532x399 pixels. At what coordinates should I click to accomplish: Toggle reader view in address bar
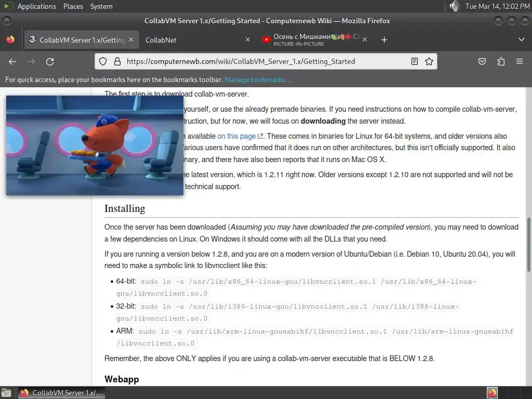[x=414, y=61]
